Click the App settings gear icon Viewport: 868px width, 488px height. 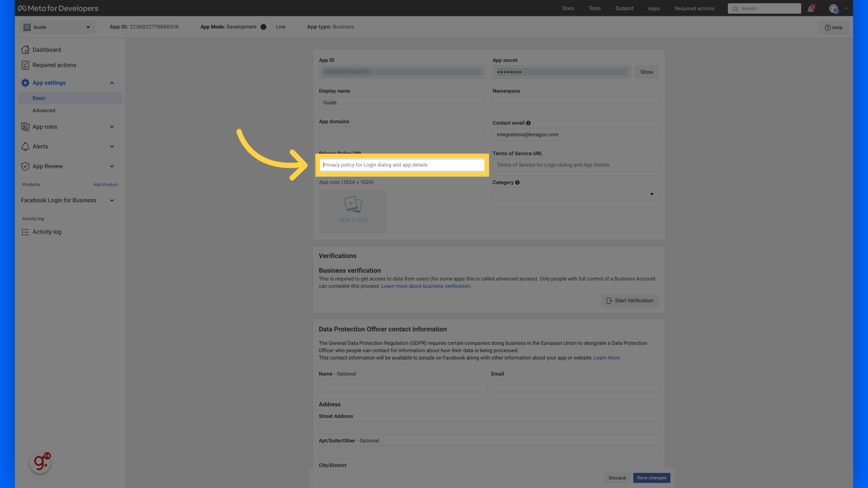tap(25, 83)
